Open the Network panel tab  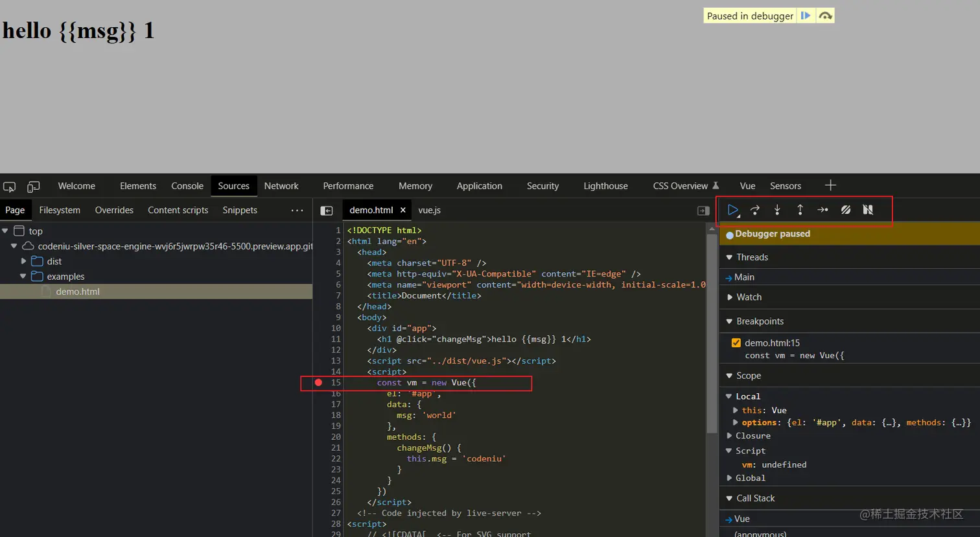[x=281, y=186]
